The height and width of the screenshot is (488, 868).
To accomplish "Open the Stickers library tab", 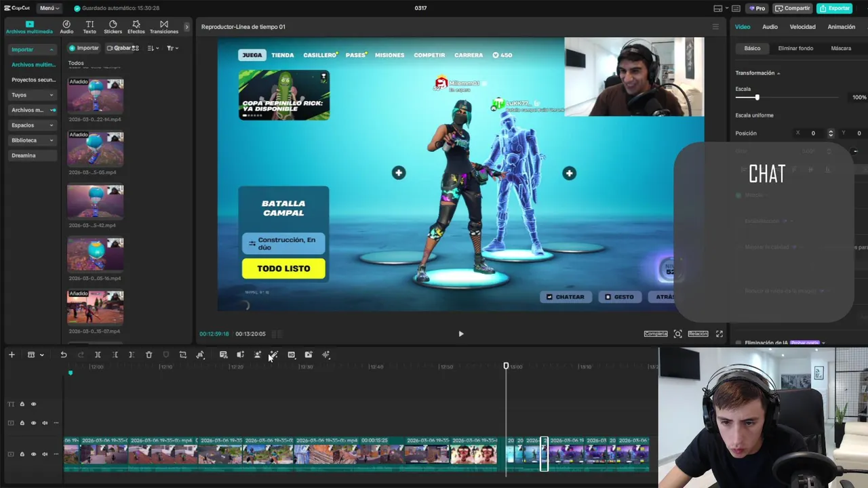I will coord(113,27).
